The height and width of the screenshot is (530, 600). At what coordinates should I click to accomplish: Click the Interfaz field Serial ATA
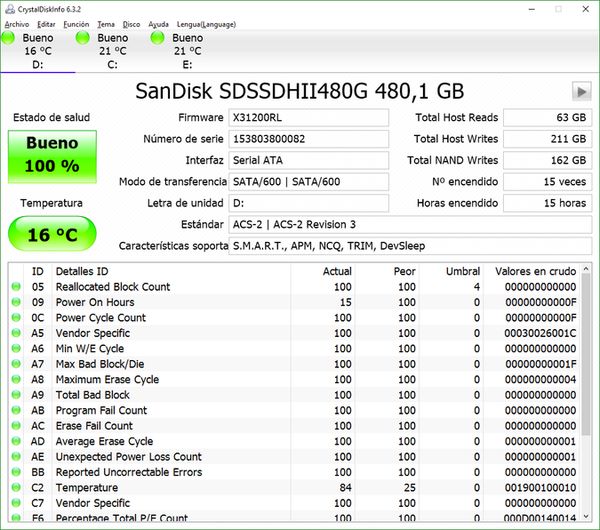(x=309, y=160)
